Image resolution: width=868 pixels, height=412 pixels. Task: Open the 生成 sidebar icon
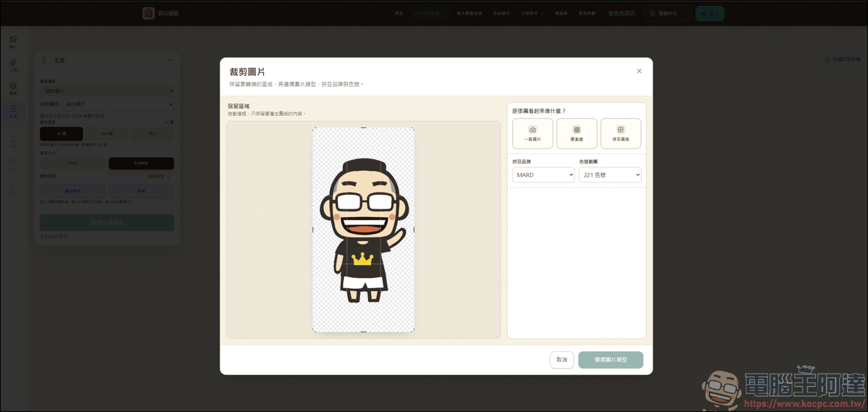(13, 112)
